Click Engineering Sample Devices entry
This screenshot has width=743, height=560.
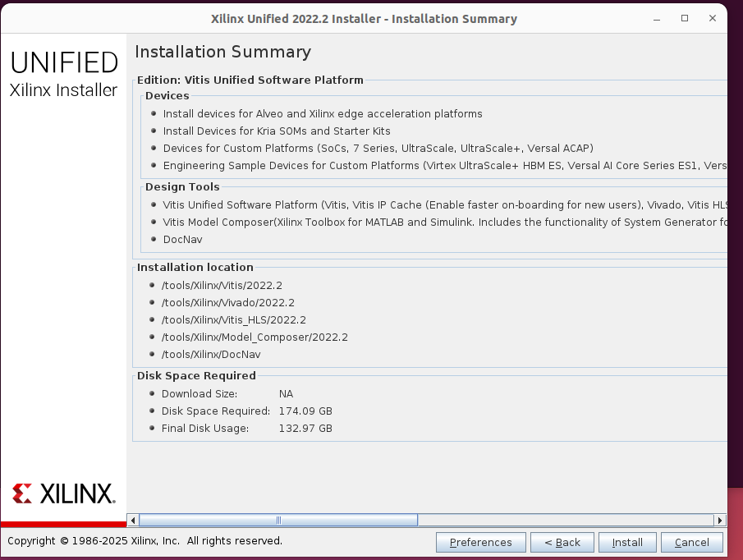click(x=445, y=165)
